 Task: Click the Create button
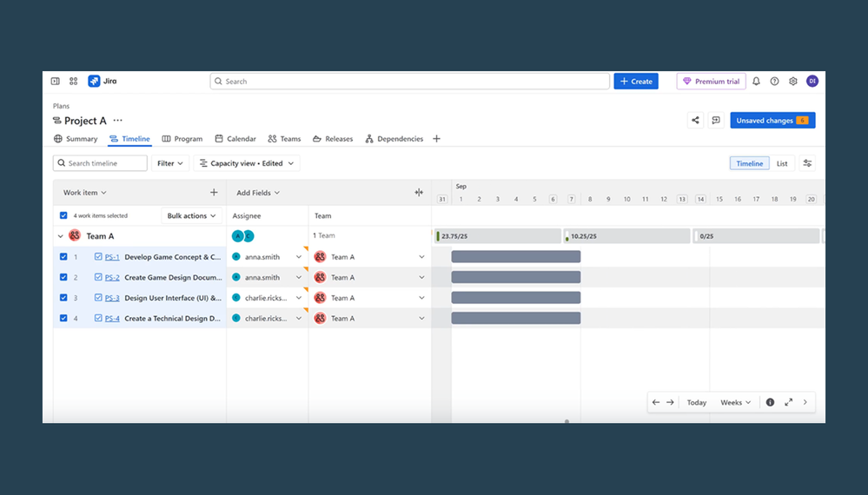tap(636, 82)
